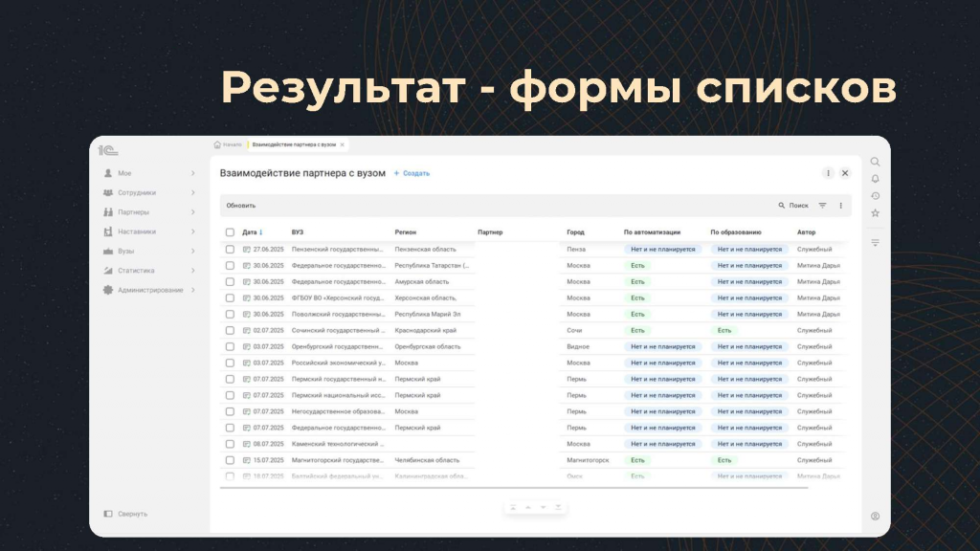The image size is (980, 551).
Task: Click the Создать button
Action: click(x=412, y=173)
